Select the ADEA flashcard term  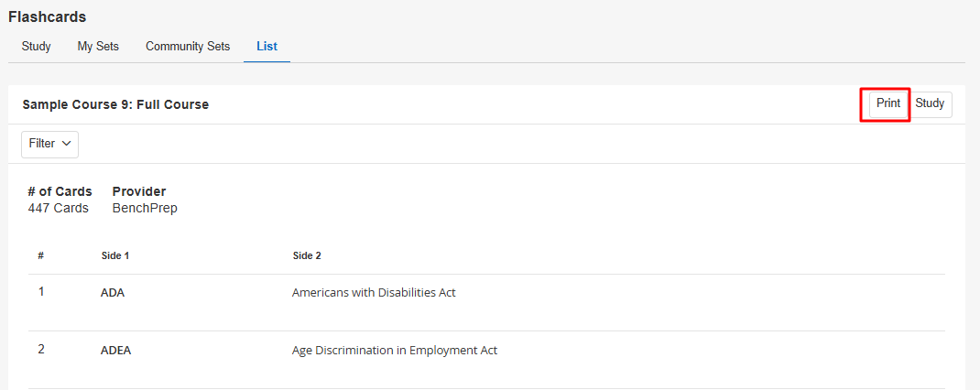115,351
